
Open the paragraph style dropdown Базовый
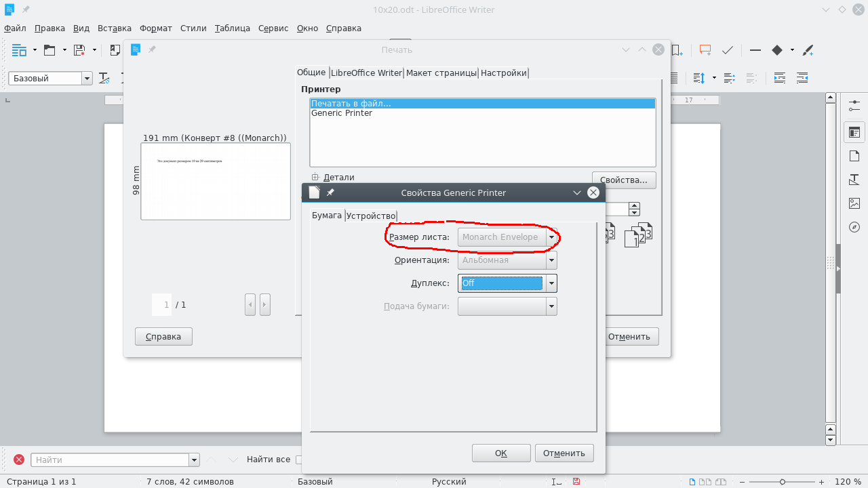point(87,79)
